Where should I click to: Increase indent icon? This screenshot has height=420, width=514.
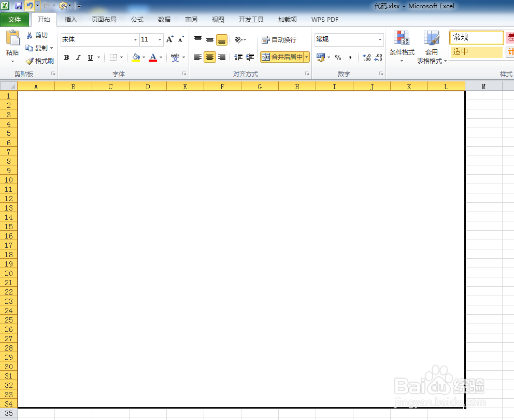(250, 57)
